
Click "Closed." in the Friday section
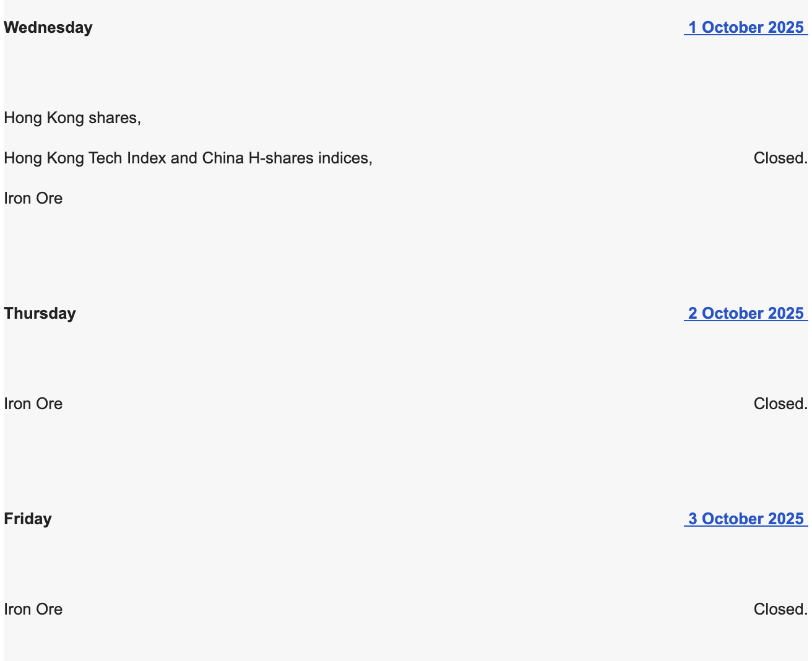780,610
